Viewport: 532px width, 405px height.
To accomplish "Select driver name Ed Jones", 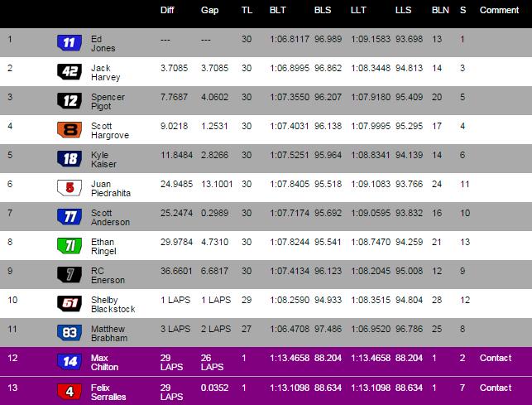I will coord(103,44).
